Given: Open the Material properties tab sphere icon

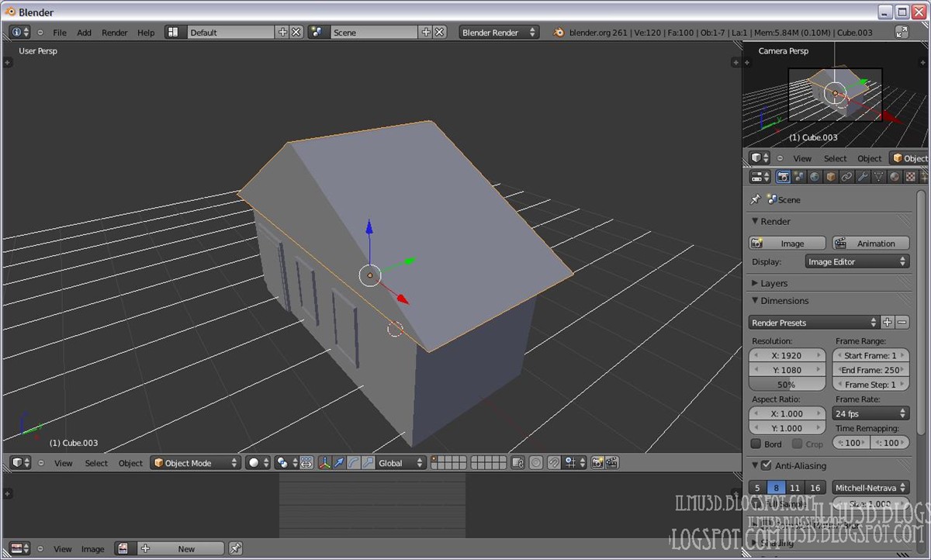Looking at the screenshot, I should point(894,176).
